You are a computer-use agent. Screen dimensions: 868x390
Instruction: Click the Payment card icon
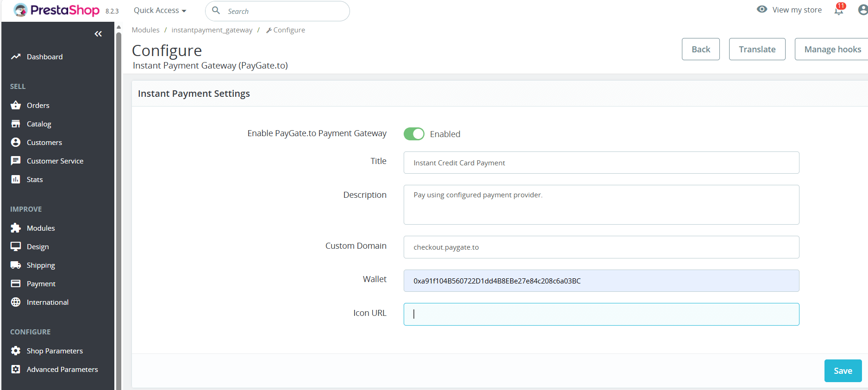point(16,283)
